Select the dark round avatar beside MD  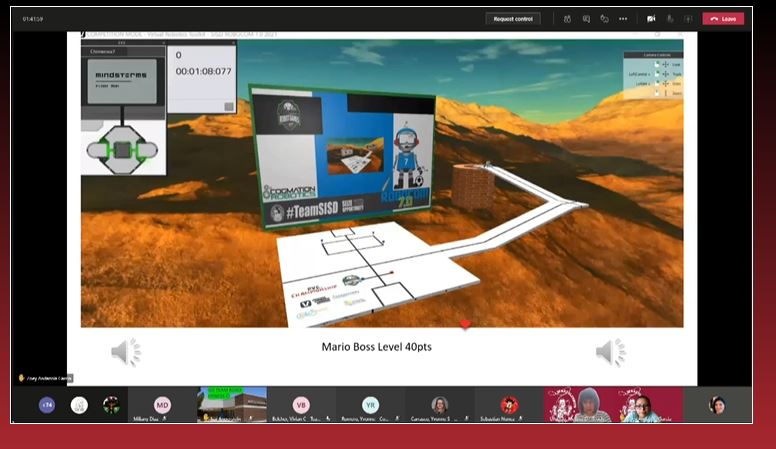tap(111, 405)
